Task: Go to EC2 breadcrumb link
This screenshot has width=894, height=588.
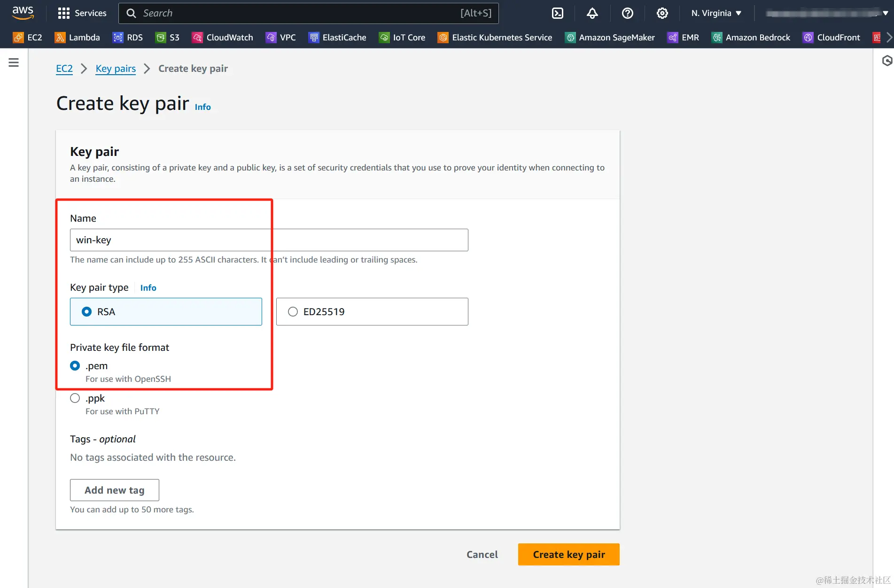Action: point(64,69)
